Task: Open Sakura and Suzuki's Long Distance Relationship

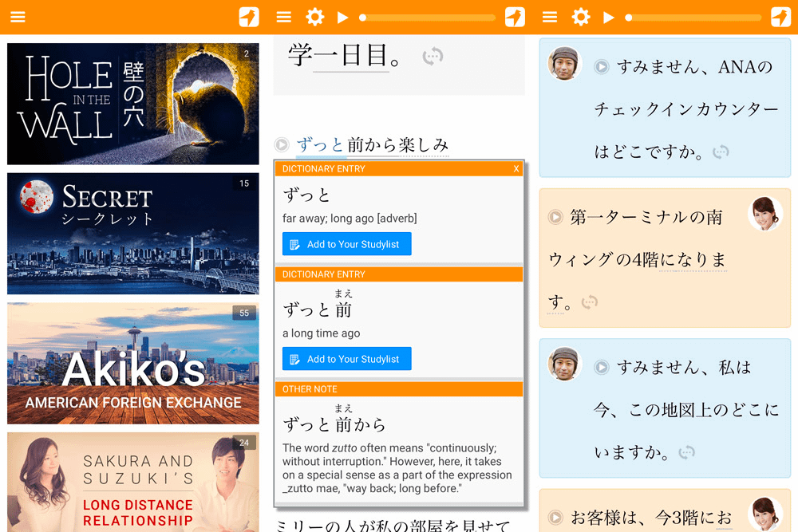Action: point(133,482)
